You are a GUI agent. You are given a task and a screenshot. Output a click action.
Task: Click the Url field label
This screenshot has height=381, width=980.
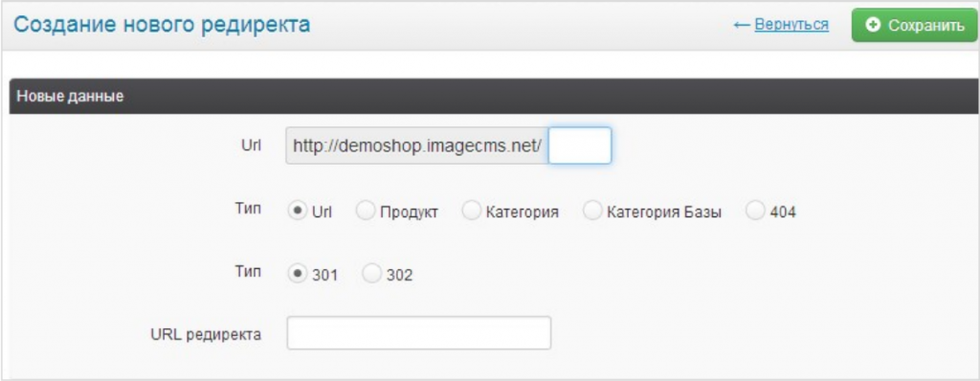click(x=252, y=146)
